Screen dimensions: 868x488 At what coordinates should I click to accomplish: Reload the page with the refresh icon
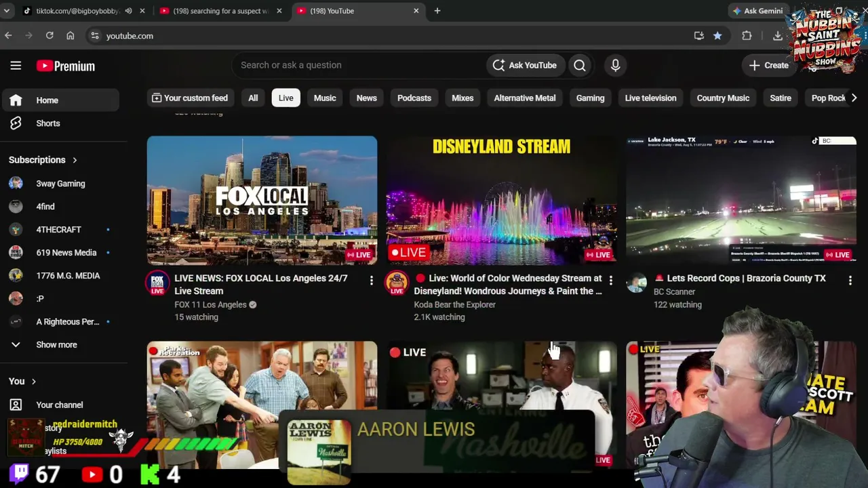(50, 35)
